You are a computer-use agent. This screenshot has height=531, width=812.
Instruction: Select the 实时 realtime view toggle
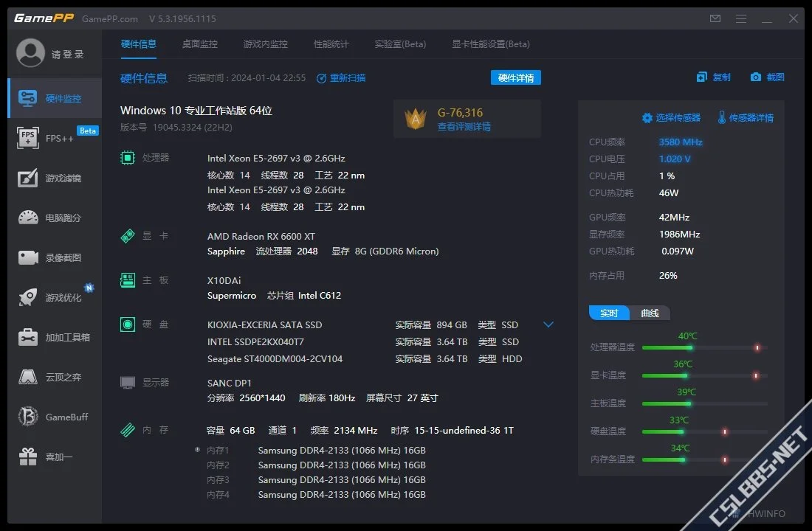(609, 313)
